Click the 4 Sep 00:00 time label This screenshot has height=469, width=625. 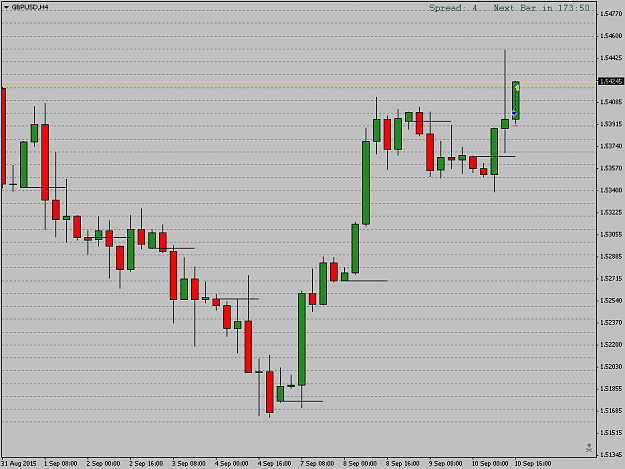(x=232, y=463)
